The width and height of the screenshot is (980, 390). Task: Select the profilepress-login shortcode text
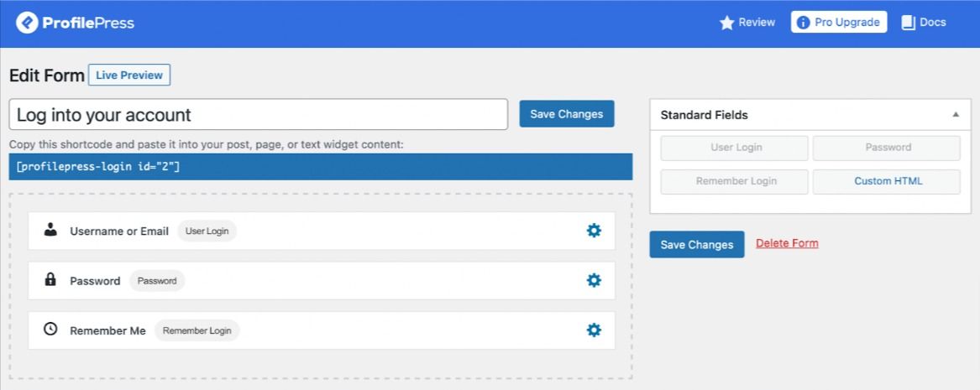[98, 167]
